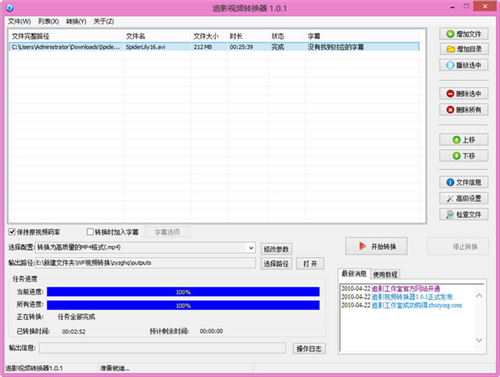Image resolution: width=500 pixels, height=377 pixels.
Task: Click the 00:25:39 duration cell
Action: [241, 47]
